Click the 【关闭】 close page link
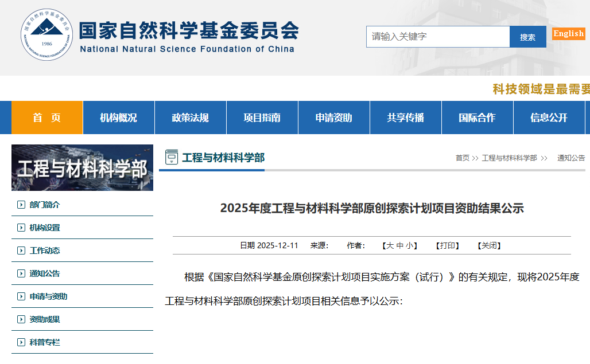Viewport: 590px width, 364px height. point(490,246)
